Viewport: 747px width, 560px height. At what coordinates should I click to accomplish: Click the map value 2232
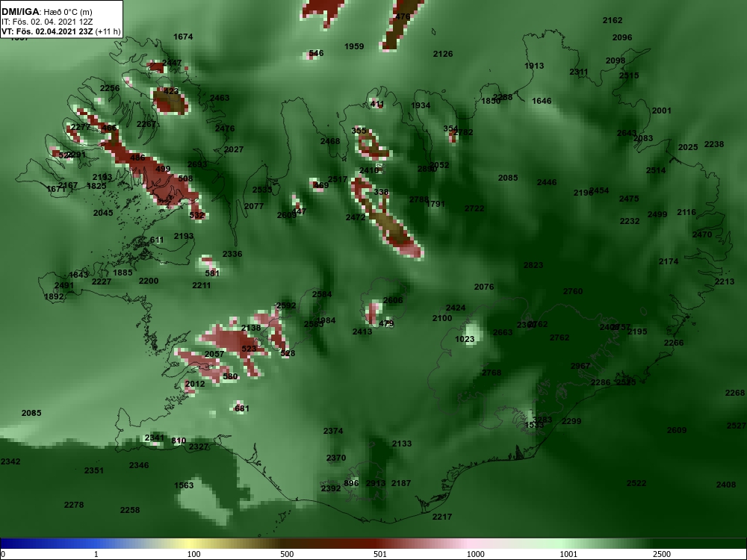coord(629,222)
